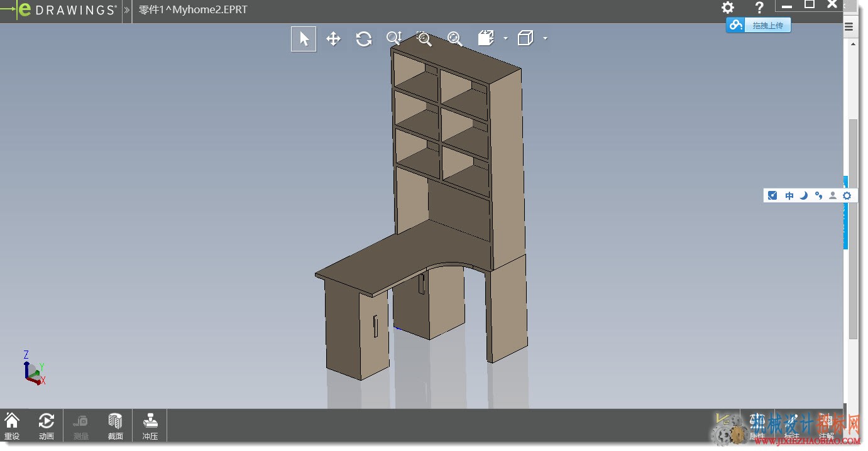
Task: Open the gear options in title bar
Action: click(x=727, y=8)
